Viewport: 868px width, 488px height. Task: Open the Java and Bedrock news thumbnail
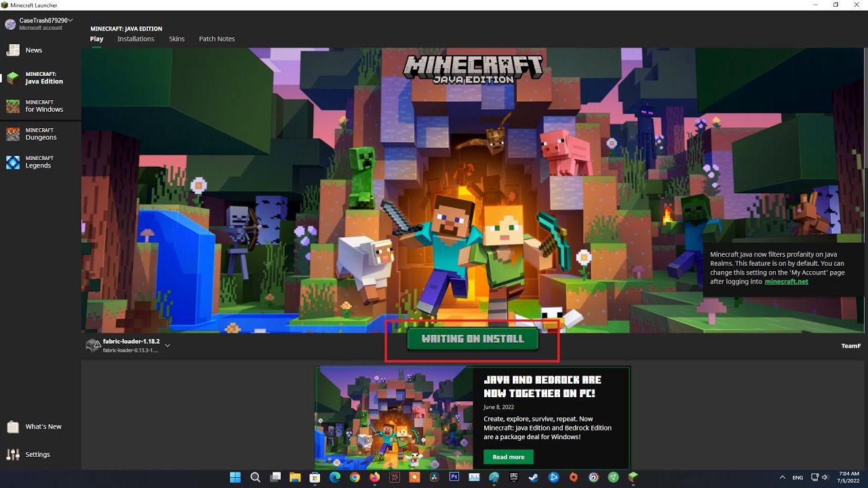pyautogui.click(x=393, y=418)
